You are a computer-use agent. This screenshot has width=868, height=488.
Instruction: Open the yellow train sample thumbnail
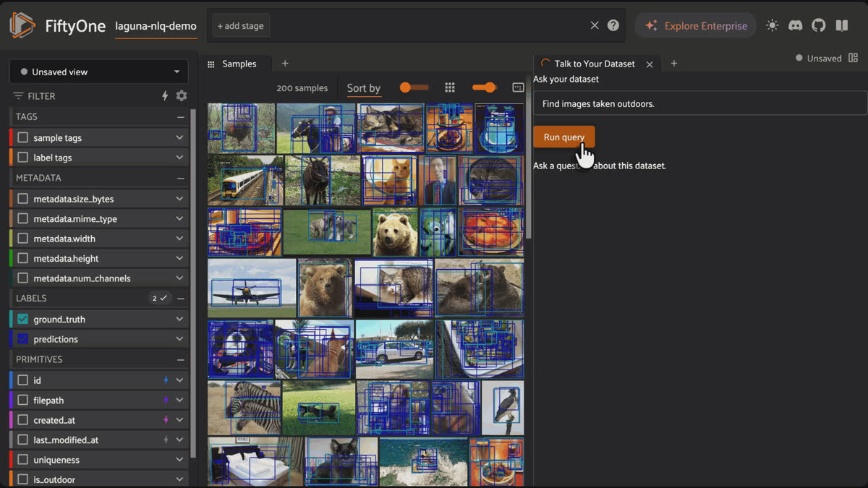pyautogui.click(x=245, y=180)
